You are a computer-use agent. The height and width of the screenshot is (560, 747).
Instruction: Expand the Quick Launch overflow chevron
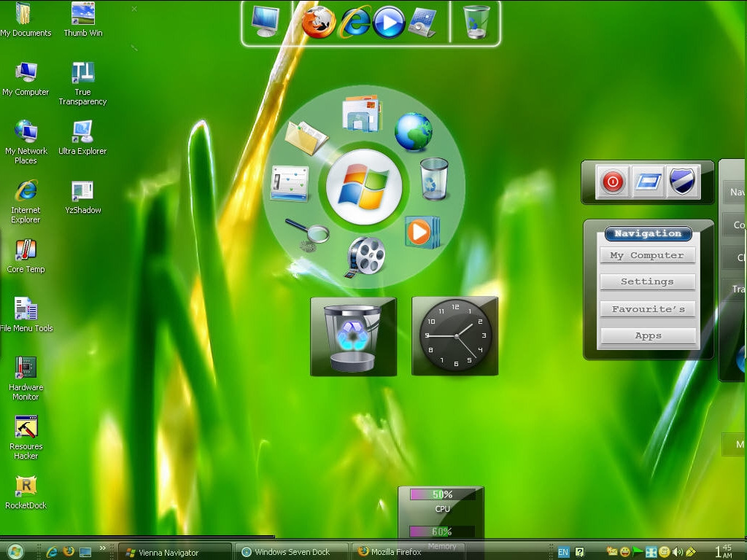pyautogui.click(x=103, y=548)
